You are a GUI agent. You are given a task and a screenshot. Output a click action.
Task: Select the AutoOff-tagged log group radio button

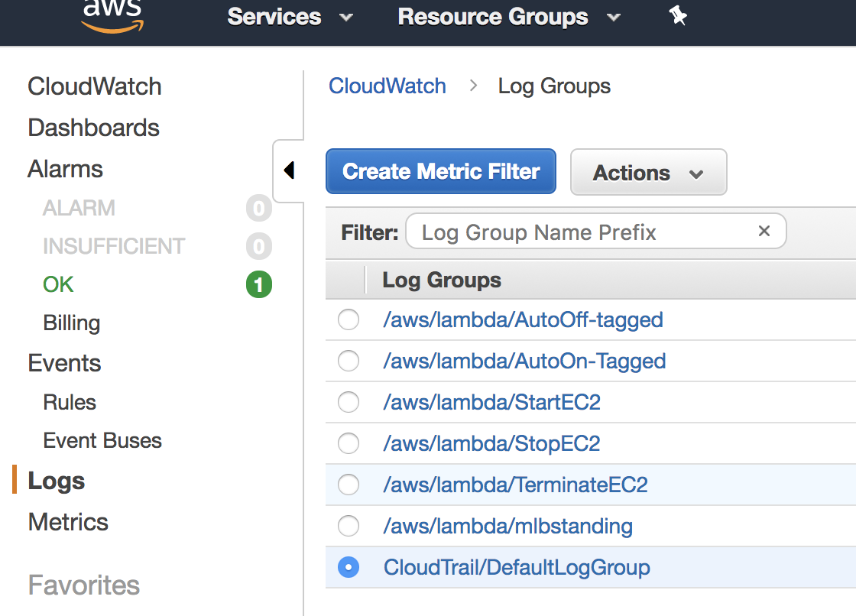coord(349,320)
